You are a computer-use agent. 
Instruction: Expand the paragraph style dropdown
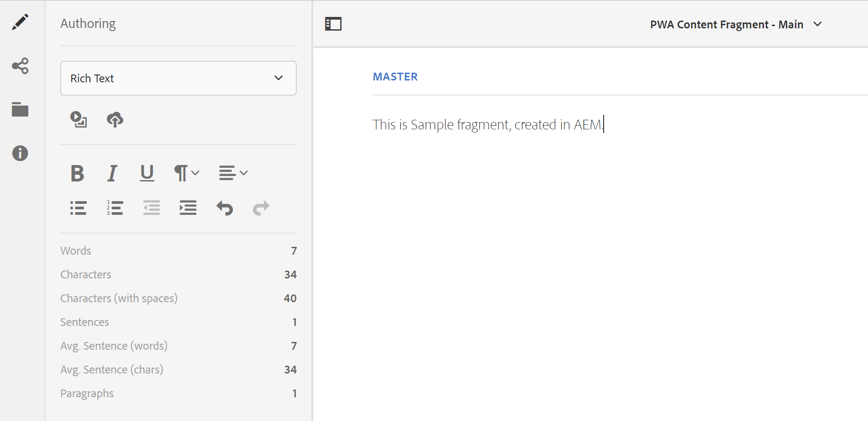tap(186, 173)
